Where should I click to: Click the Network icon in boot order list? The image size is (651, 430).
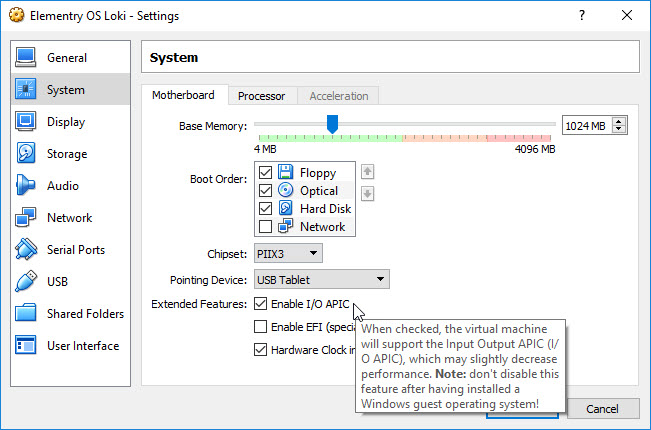click(286, 226)
